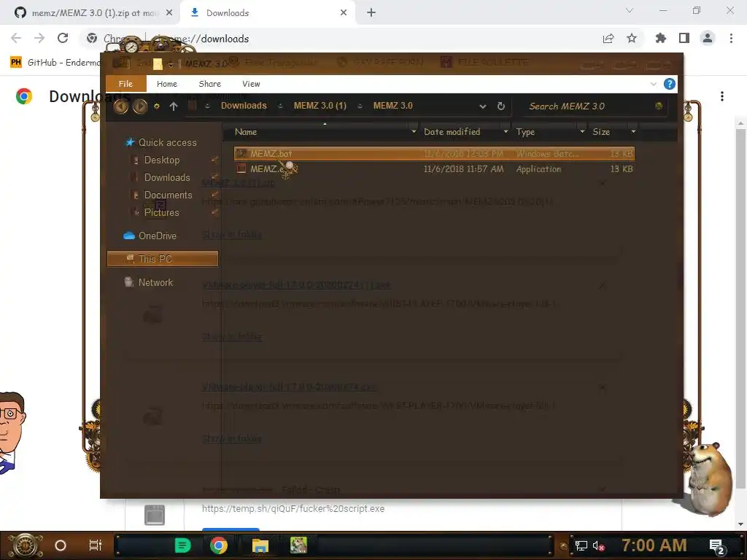Click Downloads in the address breadcrumb
The height and width of the screenshot is (560, 747).
pyautogui.click(x=244, y=106)
